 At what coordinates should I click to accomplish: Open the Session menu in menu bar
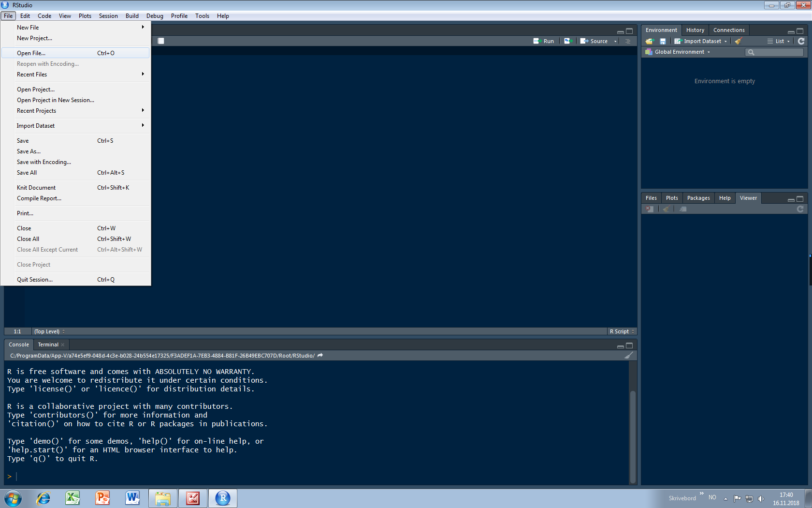(108, 16)
